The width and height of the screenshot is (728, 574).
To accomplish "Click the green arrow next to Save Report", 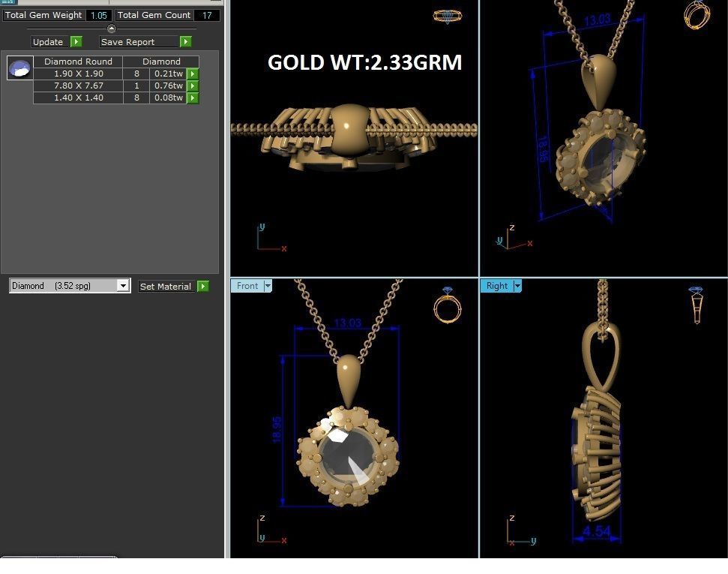I will tap(186, 42).
